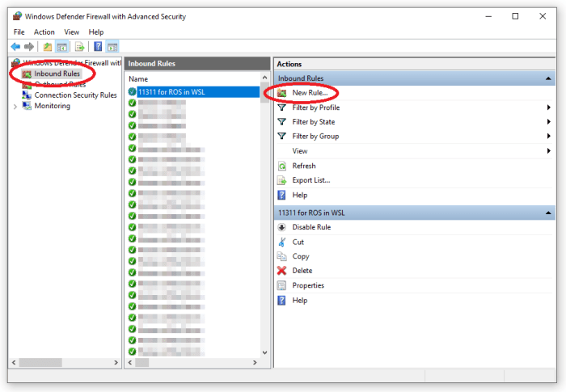Open the Filter by Profile submenu
The height and width of the screenshot is (392, 566).
(414, 107)
